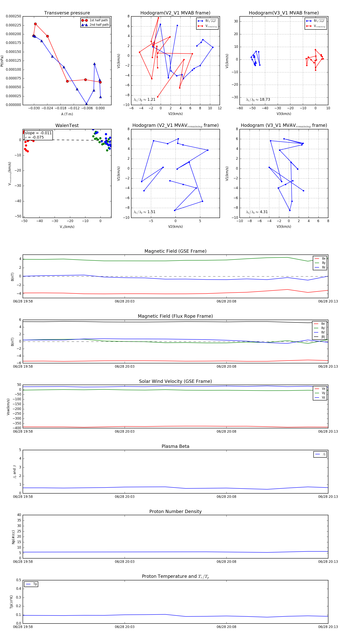Click "06/28 20:03" tick under GSE magnetic field plot
Image resolution: width=351 pixels, height=644 pixels.
coord(125,301)
